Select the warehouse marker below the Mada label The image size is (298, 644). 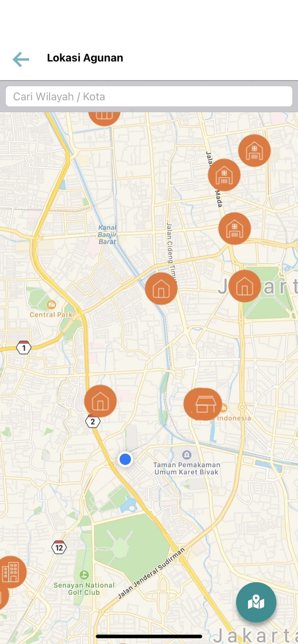(x=235, y=229)
